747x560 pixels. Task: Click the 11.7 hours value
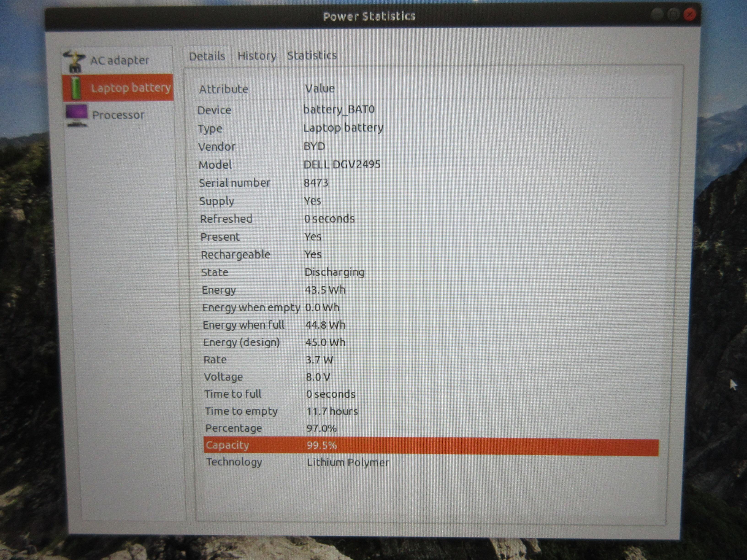pos(332,411)
